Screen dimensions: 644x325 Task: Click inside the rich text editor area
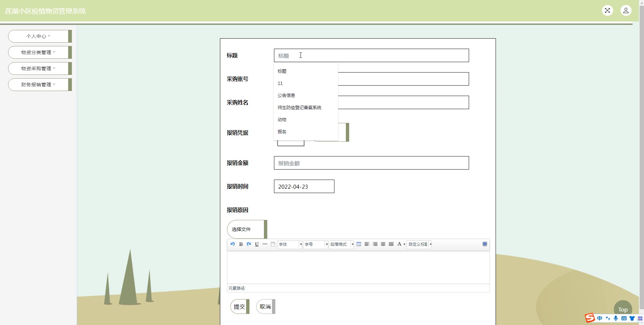click(358, 267)
